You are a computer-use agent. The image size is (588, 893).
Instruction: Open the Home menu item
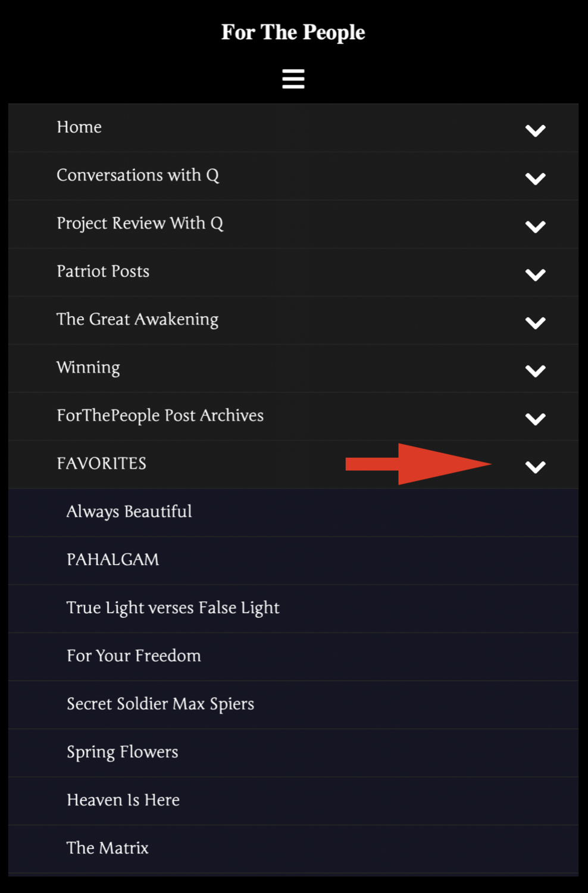coord(79,127)
